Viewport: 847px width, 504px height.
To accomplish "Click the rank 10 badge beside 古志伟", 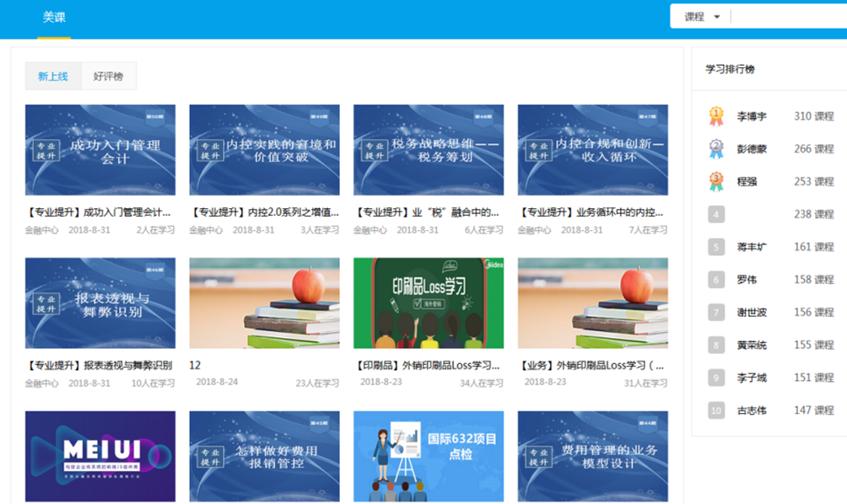I will (715, 410).
